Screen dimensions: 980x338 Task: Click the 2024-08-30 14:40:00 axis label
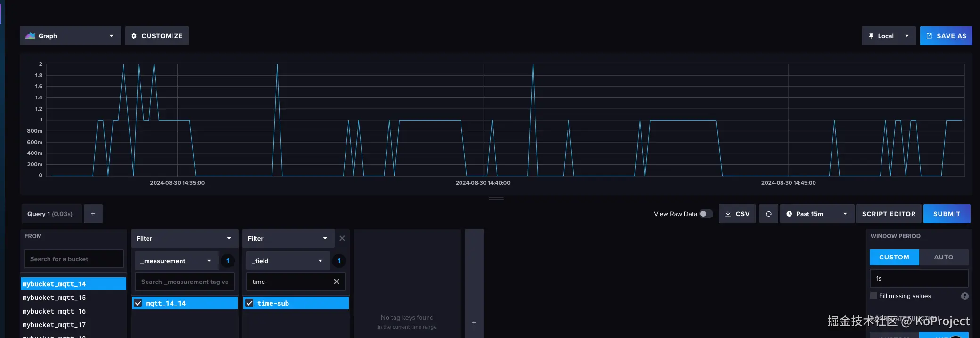(483, 183)
